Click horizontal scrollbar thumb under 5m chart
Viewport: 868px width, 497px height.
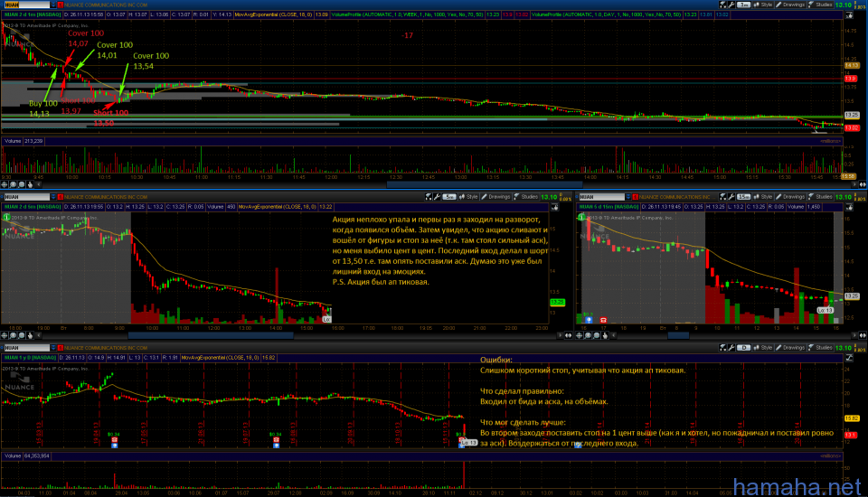pos(211,335)
